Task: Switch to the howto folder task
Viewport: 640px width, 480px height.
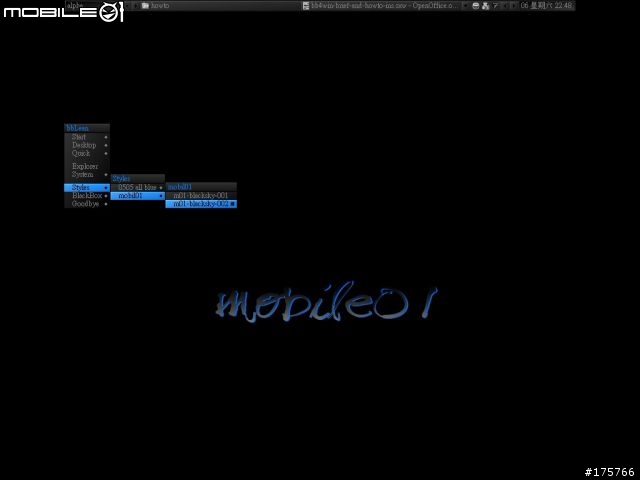Action: (218, 6)
